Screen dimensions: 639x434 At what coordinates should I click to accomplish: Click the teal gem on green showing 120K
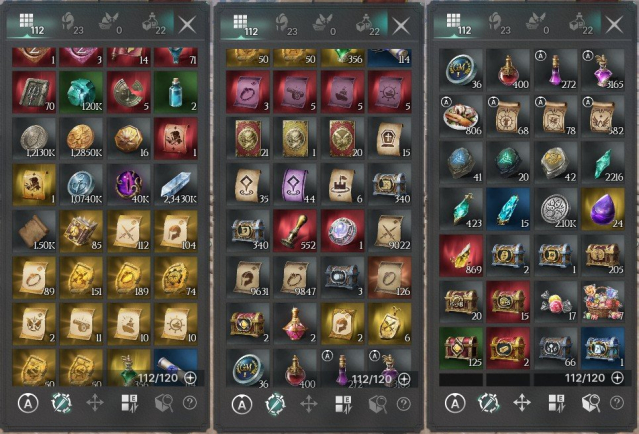[81, 92]
